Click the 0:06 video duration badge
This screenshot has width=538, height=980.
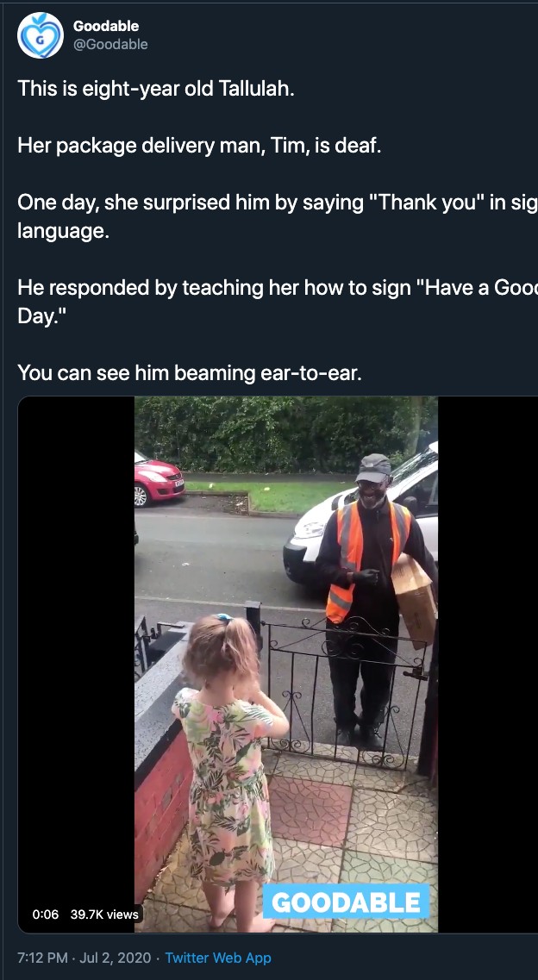[x=46, y=914]
